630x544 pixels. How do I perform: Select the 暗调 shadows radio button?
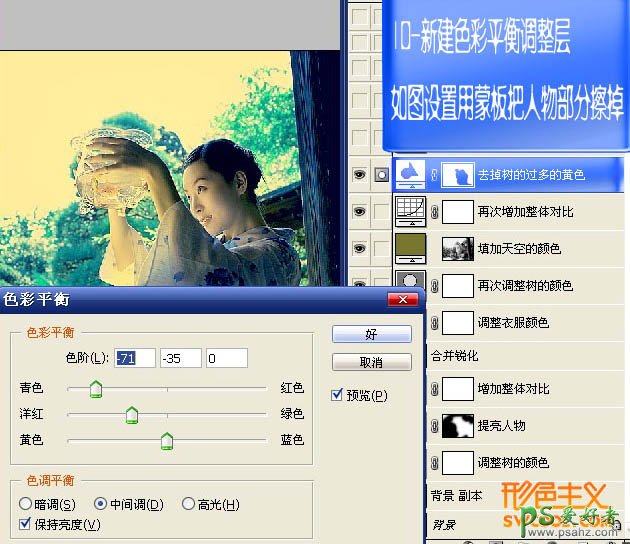click(26, 504)
